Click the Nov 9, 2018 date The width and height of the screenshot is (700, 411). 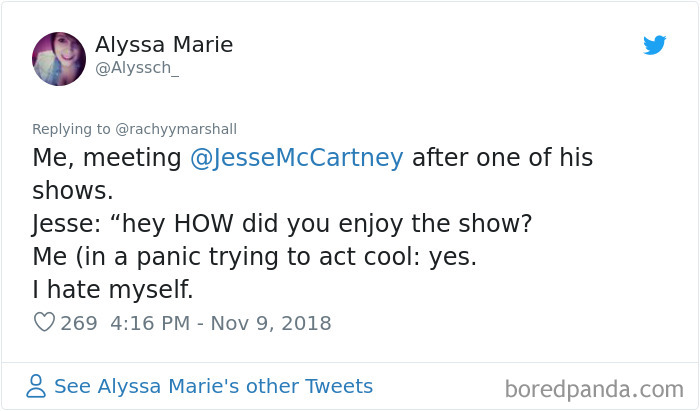click(x=271, y=323)
